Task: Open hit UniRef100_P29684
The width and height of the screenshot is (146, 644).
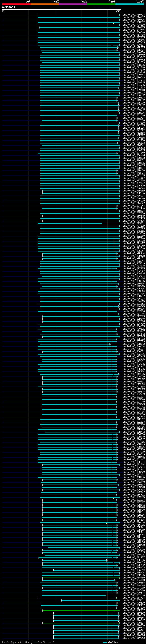Action: [134, 480]
